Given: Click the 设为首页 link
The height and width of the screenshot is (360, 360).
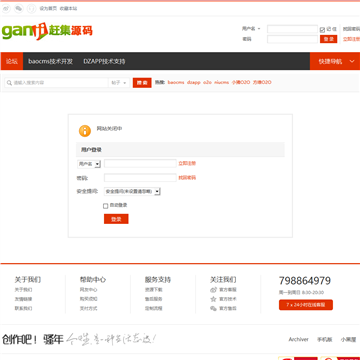Looking at the screenshot, I should click(x=48, y=9).
